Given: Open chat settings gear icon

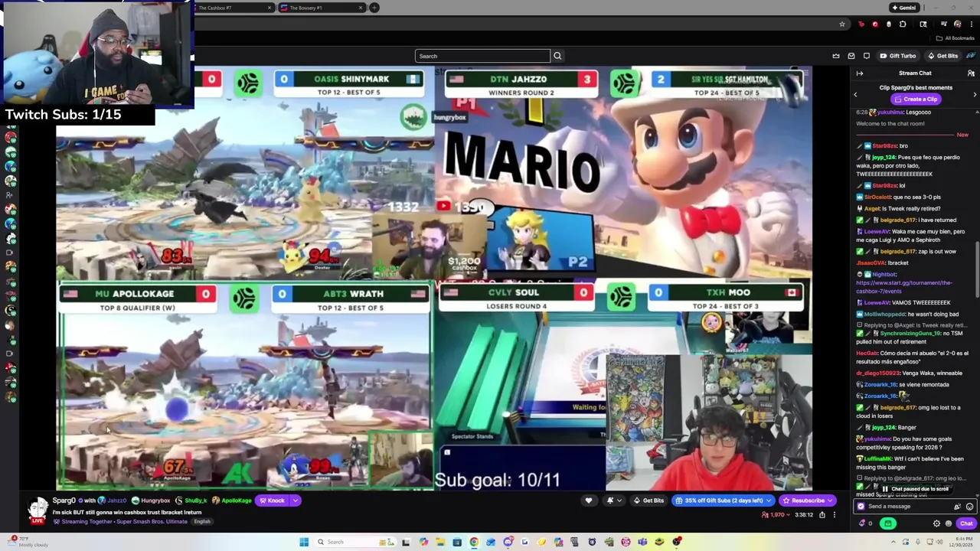Looking at the screenshot, I should tap(936, 523).
